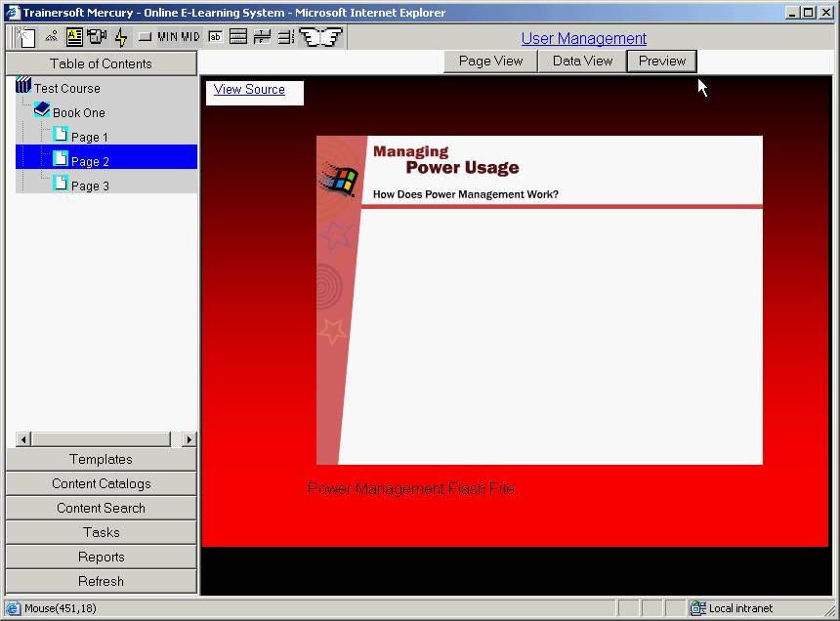Open Page 3 in table of contents

pyautogui.click(x=90, y=186)
